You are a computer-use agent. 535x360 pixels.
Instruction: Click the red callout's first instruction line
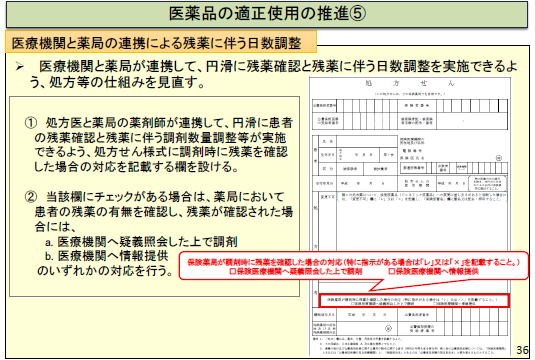354,262
